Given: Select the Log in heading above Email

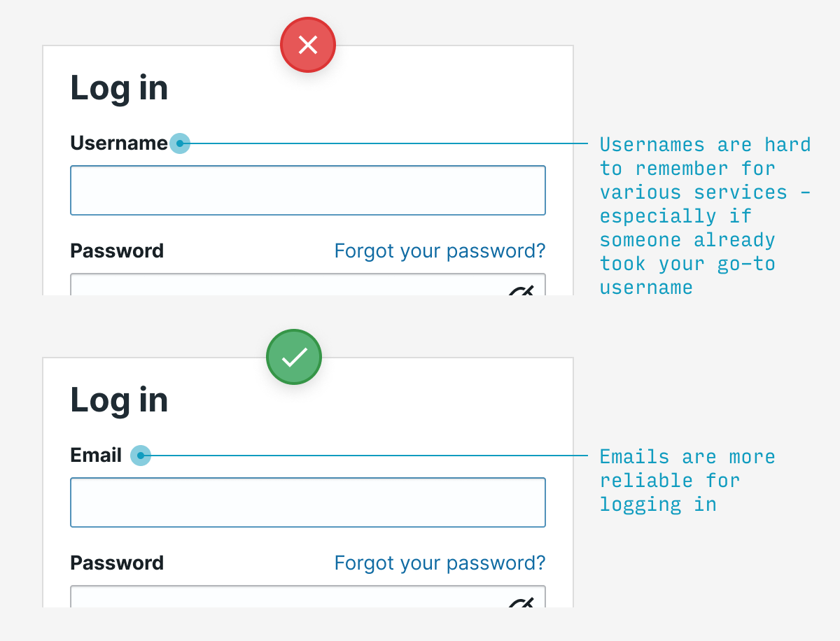Looking at the screenshot, I should (x=119, y=400).
